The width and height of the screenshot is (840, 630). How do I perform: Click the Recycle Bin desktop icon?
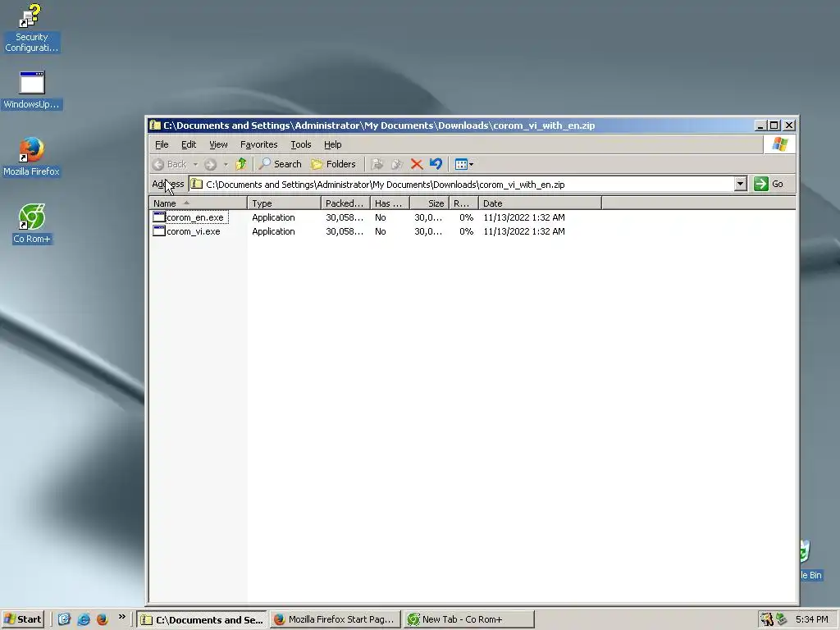(810, 560)
